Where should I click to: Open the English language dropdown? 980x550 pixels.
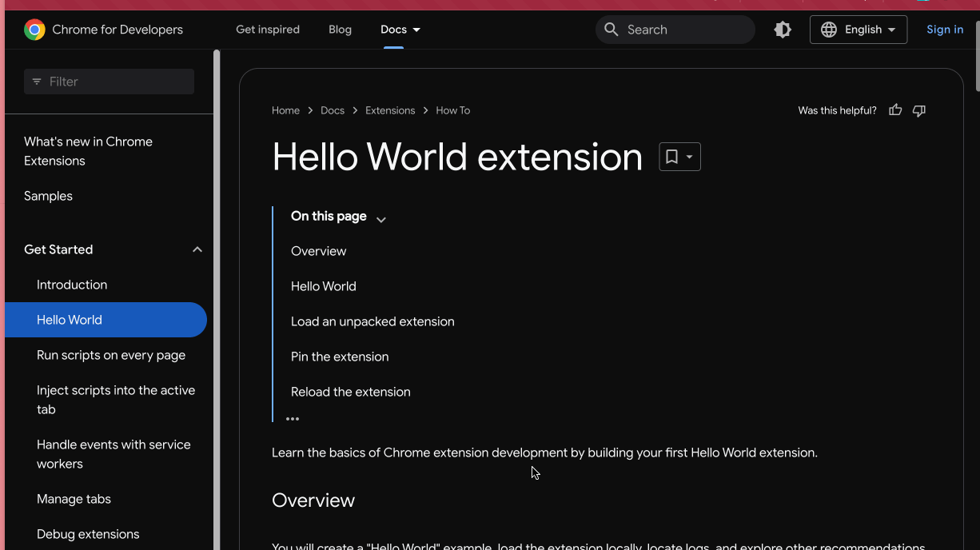[858, 30]
